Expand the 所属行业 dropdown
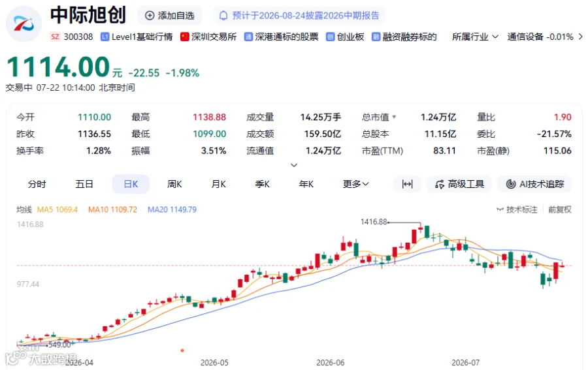 tap(475, 37)
